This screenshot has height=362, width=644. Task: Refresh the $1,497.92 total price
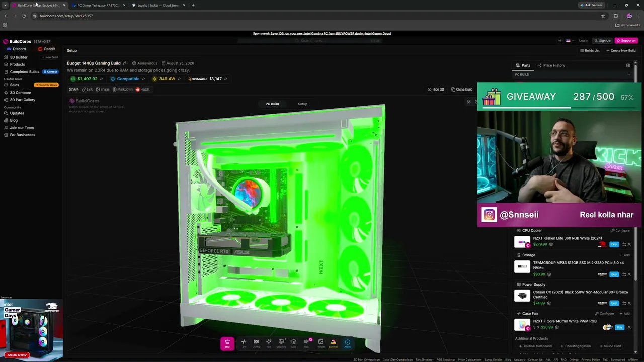pyautogui.click(x=101, y=79)
